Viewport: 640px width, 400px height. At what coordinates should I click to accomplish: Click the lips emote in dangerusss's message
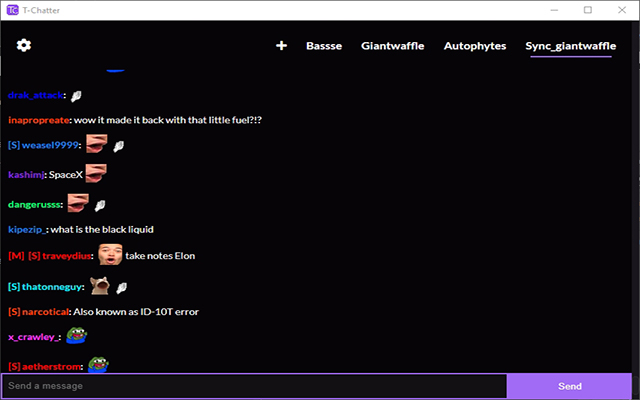(x=78, y=203)
